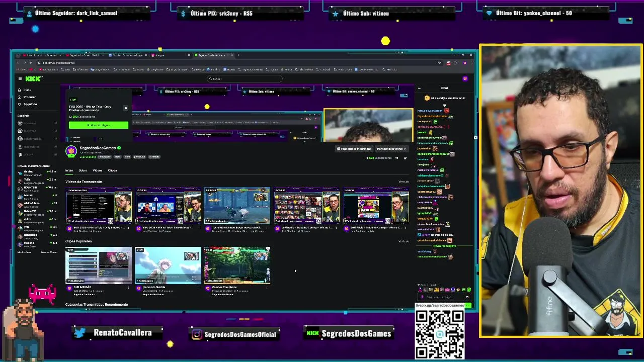Click the icon beside the EVO 2025 stream title

[x=126, y=108]
